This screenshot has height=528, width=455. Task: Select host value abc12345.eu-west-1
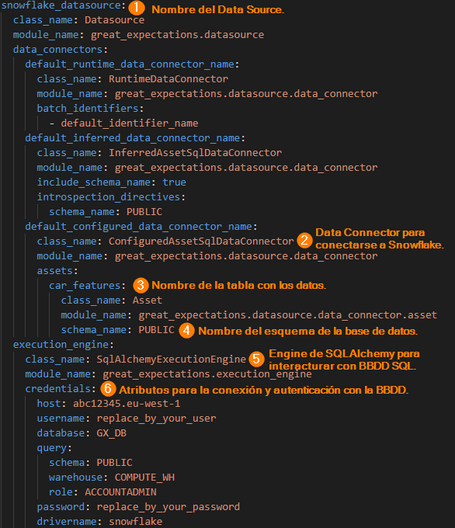pyautogui.click(x=127, y=403)
